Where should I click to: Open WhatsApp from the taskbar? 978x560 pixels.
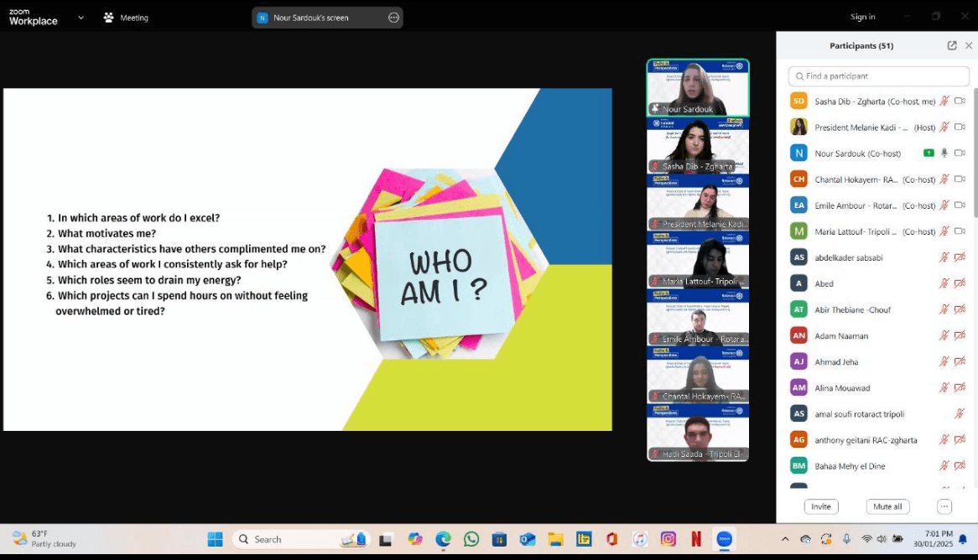471,539
